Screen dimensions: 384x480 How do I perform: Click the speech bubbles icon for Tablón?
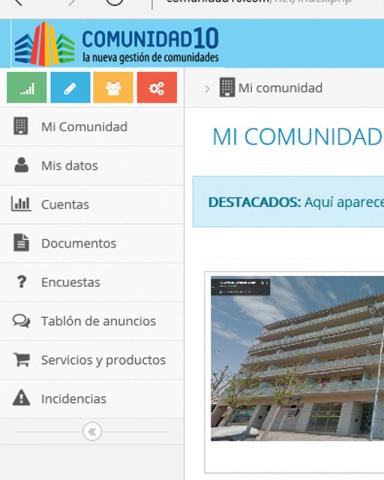click(21, 321)
